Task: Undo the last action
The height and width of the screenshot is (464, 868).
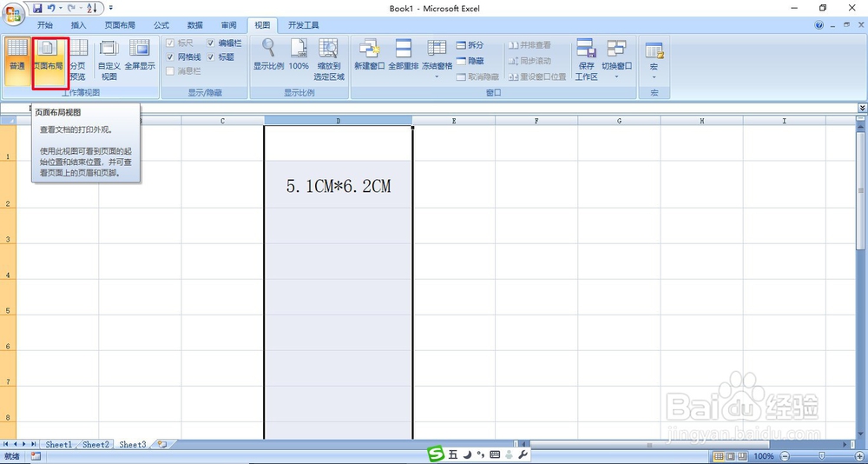Action: pos(51,8)
